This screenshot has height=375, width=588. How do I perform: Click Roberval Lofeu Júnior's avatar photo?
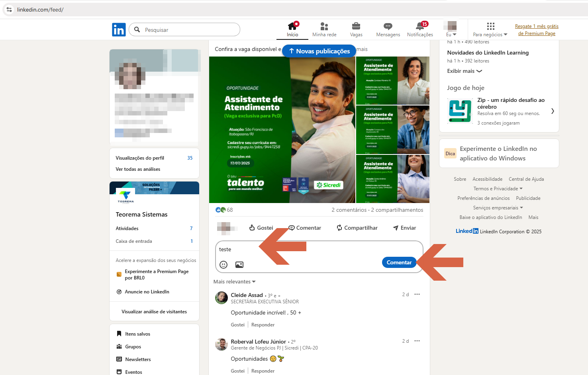tap(221, 344)
